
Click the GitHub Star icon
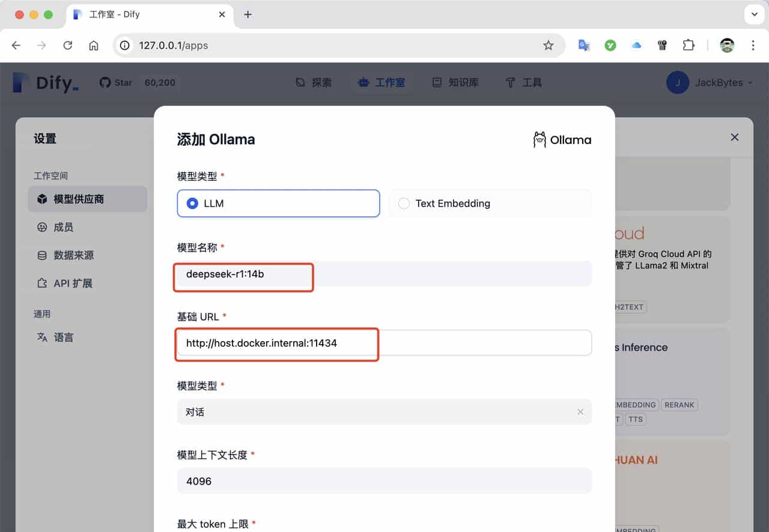(104, 82)
